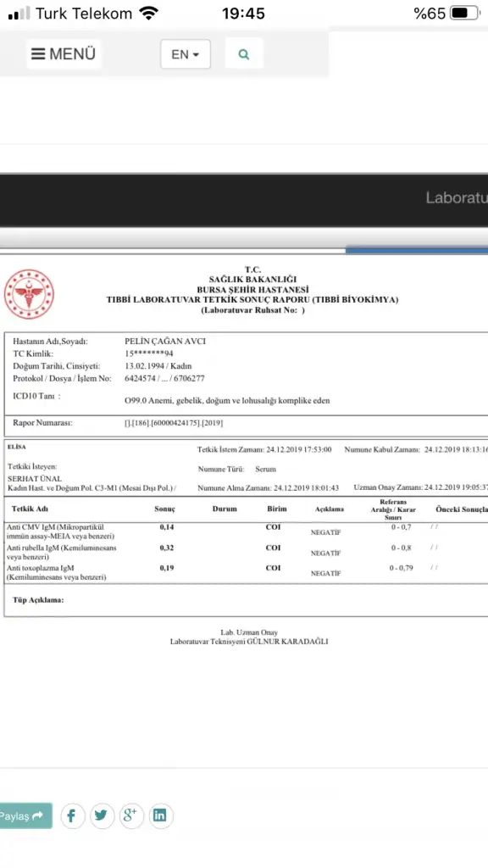Select technician name GÜLNUR KARADAĞLI

[287, 642]
